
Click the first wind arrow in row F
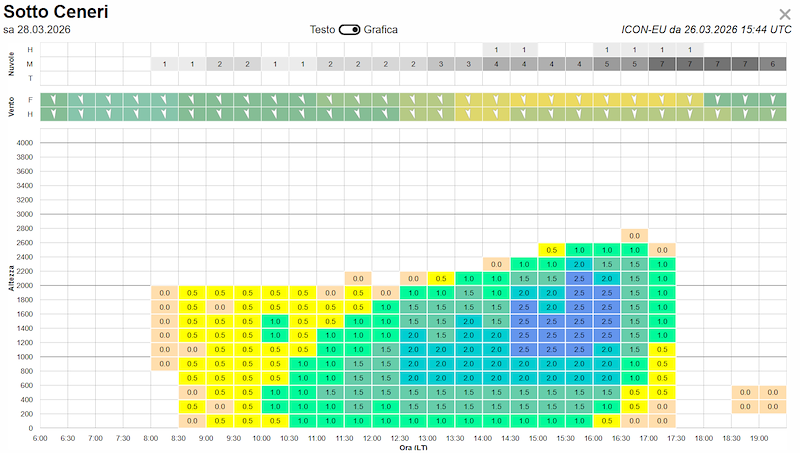(x=54, y=99)
